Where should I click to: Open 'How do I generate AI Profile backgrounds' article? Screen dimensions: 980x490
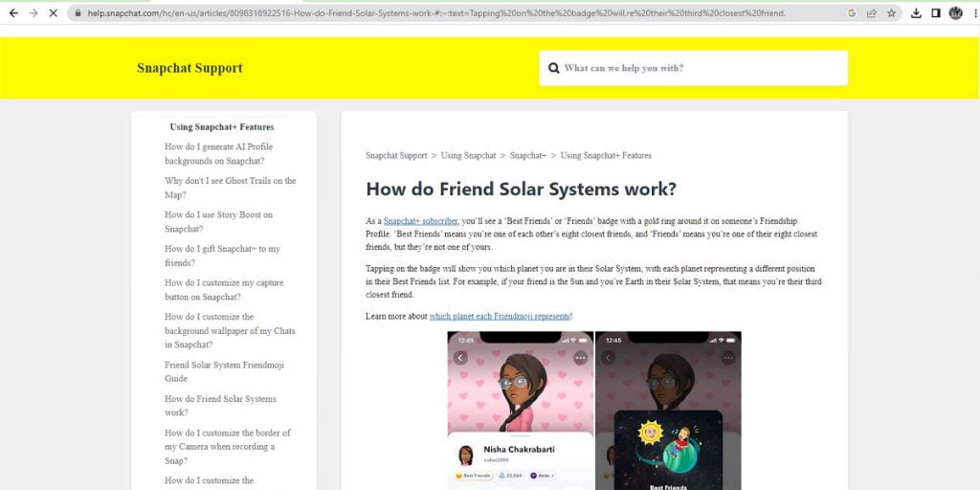point(219,154)
